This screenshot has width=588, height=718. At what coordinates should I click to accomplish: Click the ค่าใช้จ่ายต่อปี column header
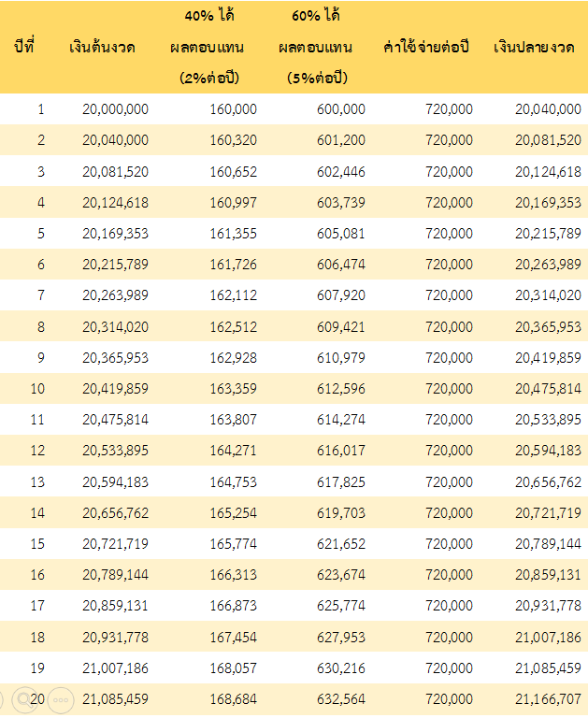pyautogui.click(x=426, y=47)
